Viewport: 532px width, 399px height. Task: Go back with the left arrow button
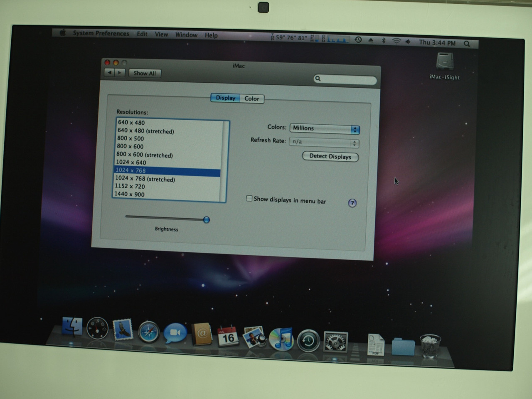(x=109, y=72)
